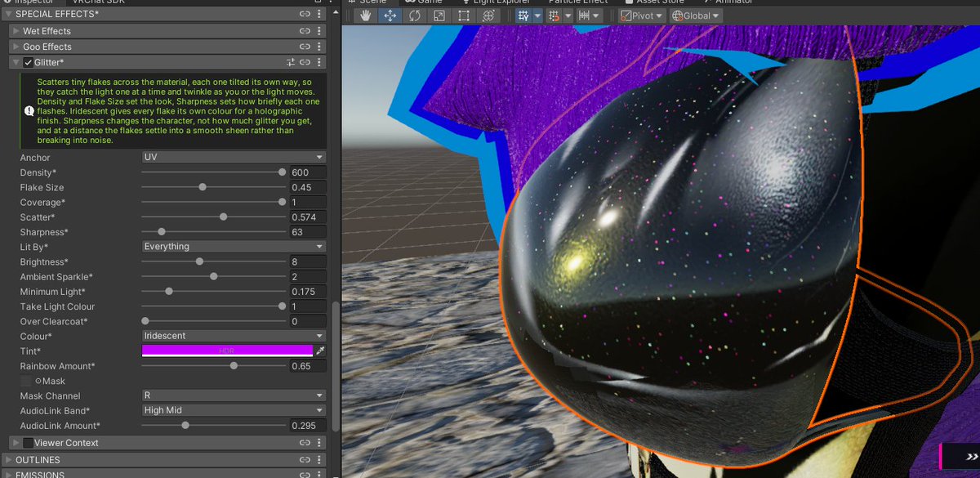Click the link icon on Goo Effects row
This screenshot has height=478, width=980.
pyautogui.click(x=305, y=47)
